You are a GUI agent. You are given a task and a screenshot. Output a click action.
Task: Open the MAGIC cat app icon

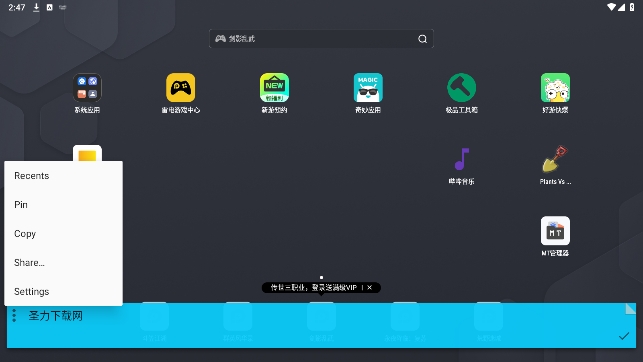click(x=368, y=88)
